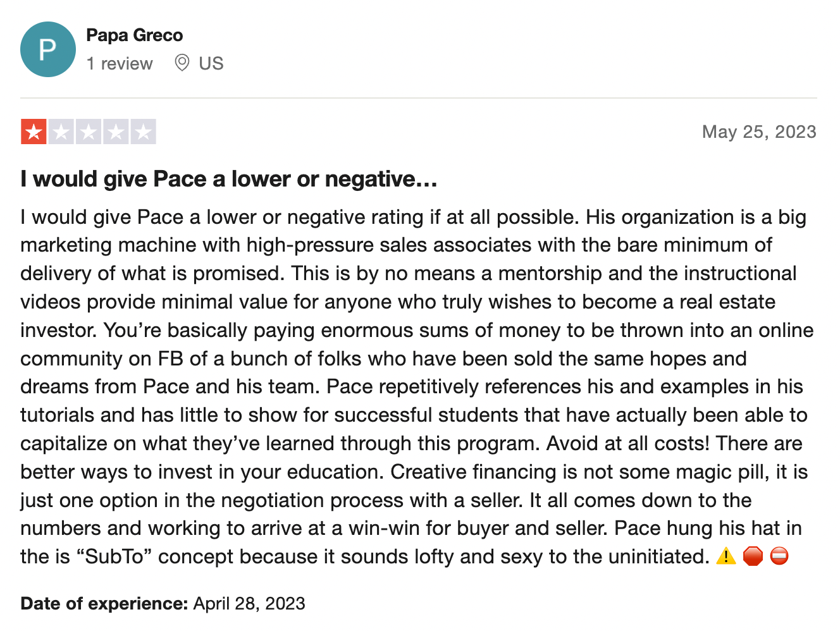840x631 pixels.
Task: Click the review body's opening sentence
Action: pyautogui.click(x=300, y=217)
